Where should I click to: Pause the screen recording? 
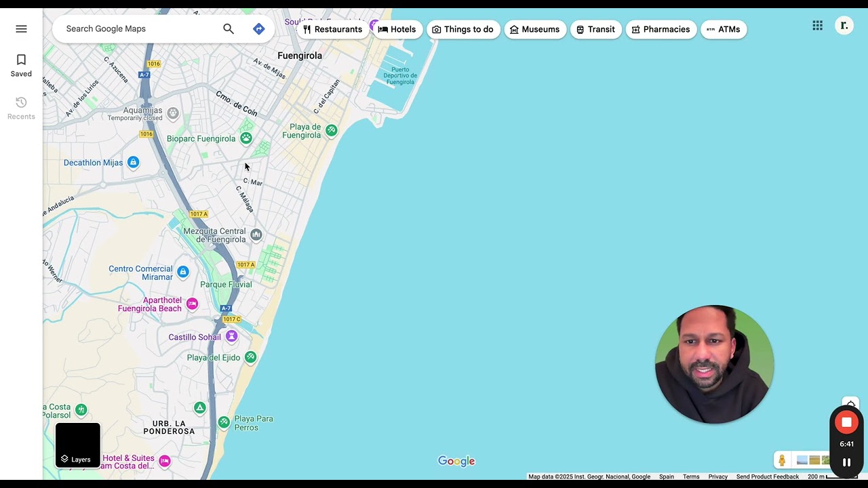(x=846, y=462)
